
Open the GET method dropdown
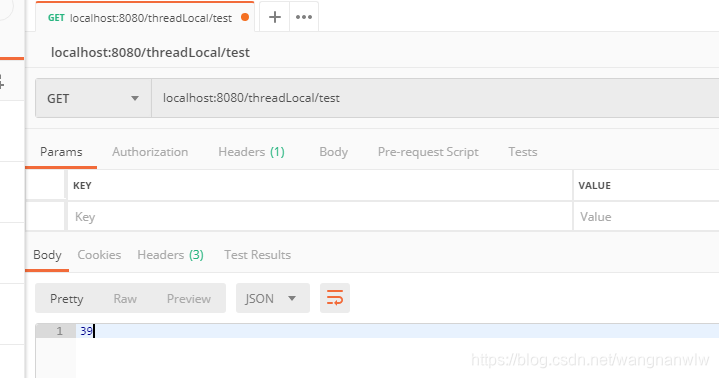coord(93,98)
